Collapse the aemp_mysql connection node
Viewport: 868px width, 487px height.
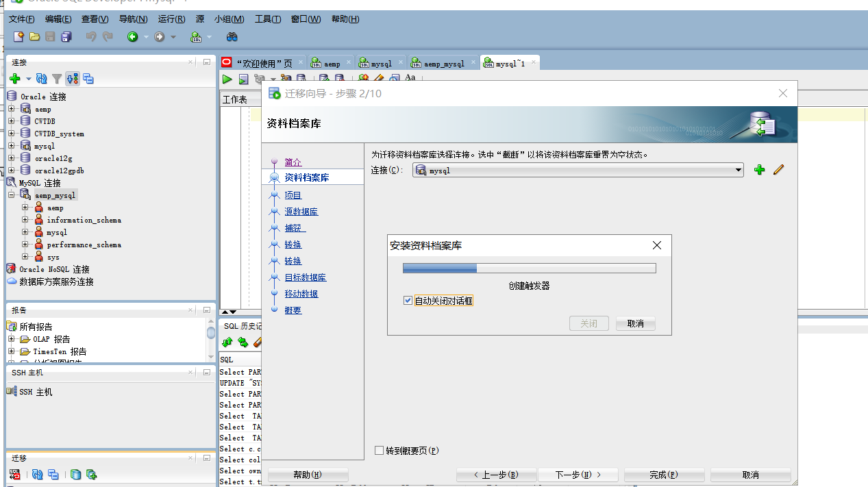point(12,195)
